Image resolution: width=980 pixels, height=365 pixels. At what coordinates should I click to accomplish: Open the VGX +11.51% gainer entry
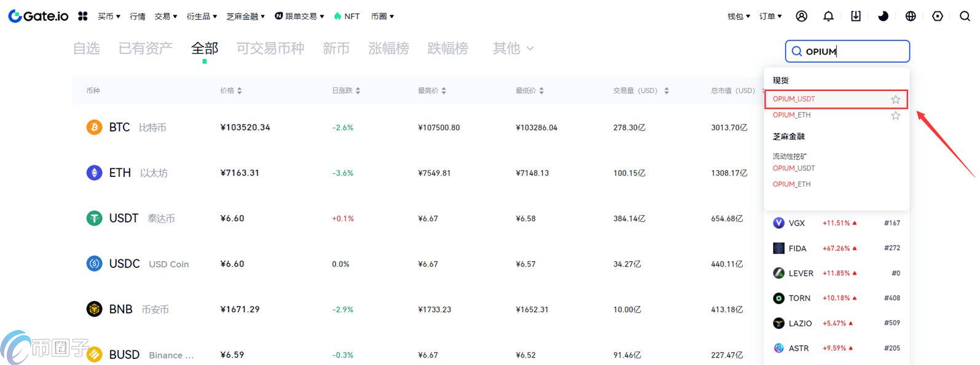836,223
